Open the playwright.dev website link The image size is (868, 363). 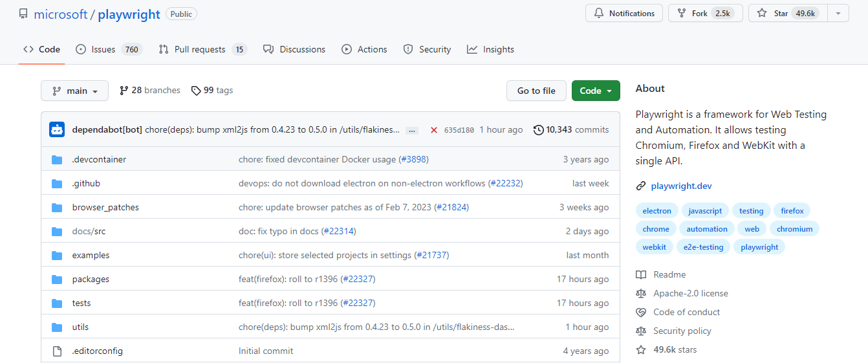click(682, 186)
